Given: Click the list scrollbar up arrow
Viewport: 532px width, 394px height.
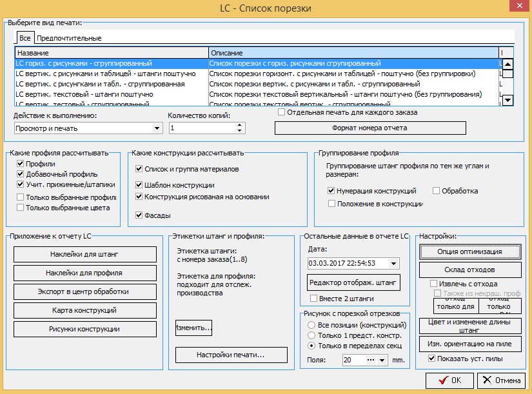Looking at the screenshot, I should (507, 64).
